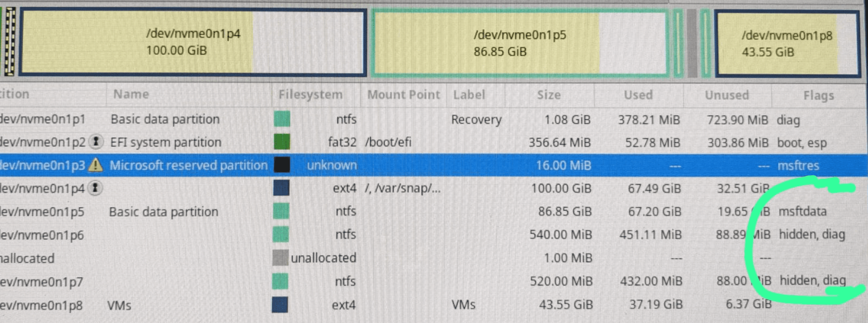The width and height of the screenshot is (868, 323).
Task: Click the Mount Point column header
Action: tap(403, 94)
